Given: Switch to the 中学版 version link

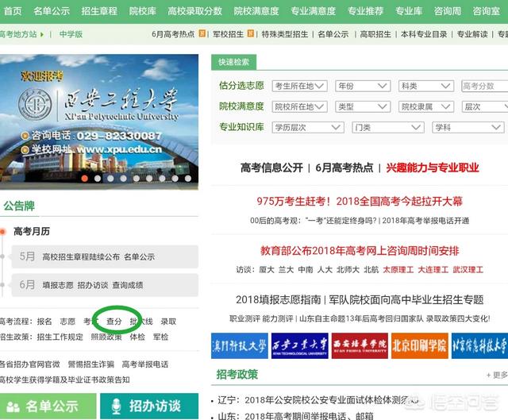Looking at the screenshot, I should coord(71,34).
